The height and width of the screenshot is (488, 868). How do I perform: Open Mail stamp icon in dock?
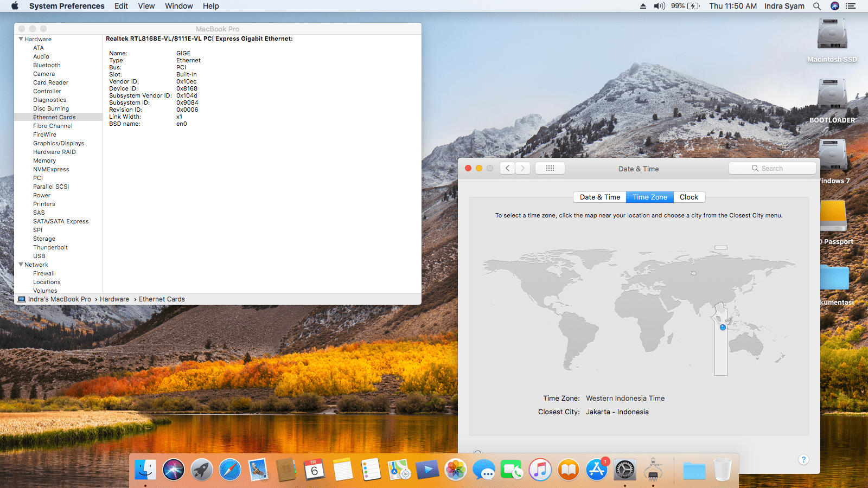coord(258,470)
